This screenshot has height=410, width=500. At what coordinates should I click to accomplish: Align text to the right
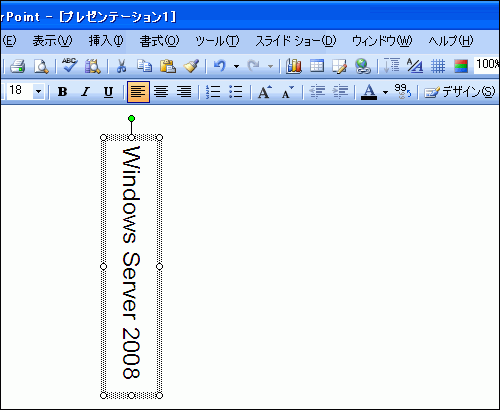point(184,91)
